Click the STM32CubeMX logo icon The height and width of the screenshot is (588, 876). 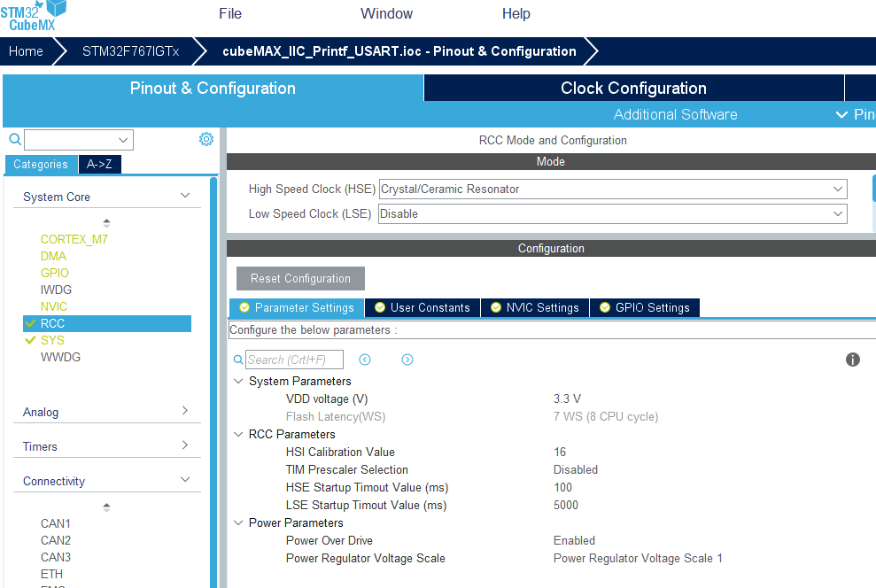[x=34, y=16]
